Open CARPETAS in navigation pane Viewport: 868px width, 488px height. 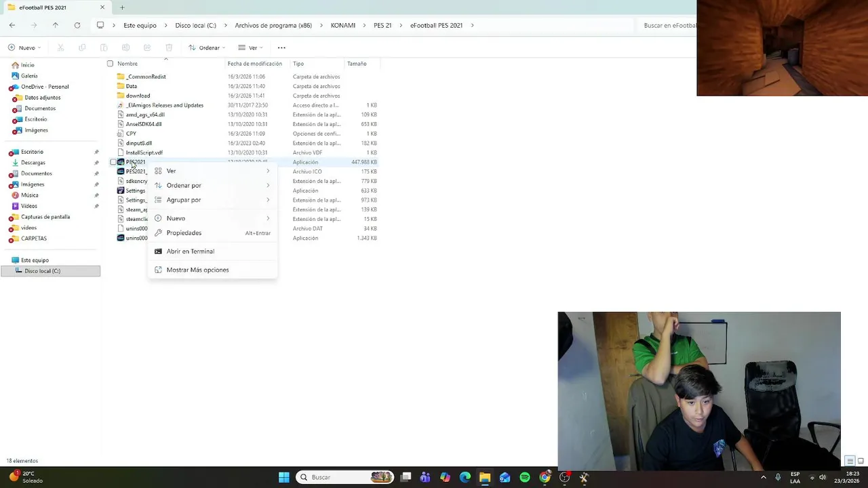pos(33,239)
